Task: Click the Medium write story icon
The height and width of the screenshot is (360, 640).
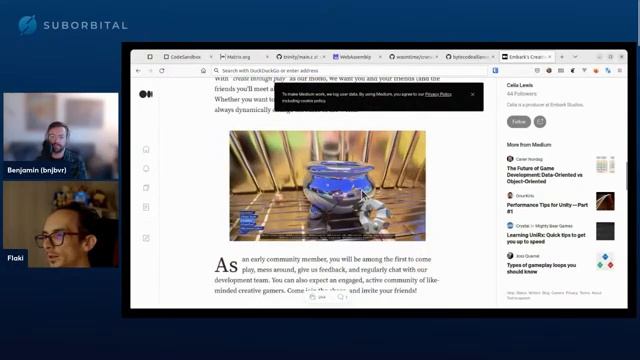Action: coord(146,238)
